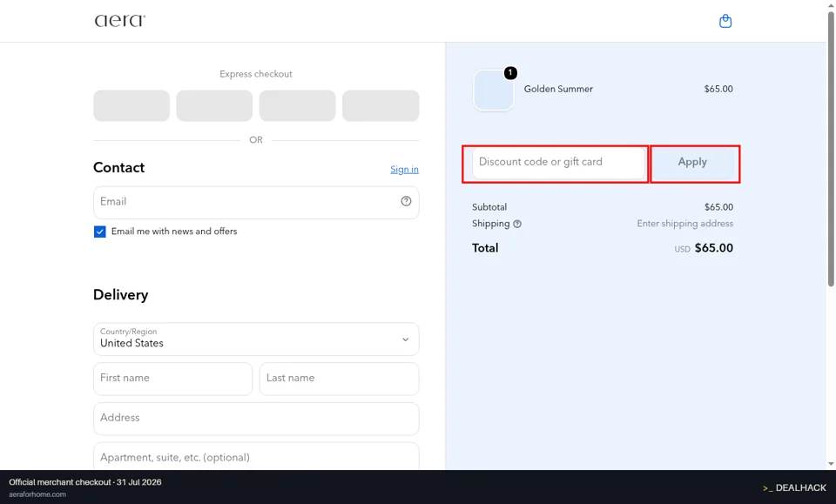Click the fourth express checkout button
The height and width of the screenshot is (504, 836).
(x=381, y=105)
